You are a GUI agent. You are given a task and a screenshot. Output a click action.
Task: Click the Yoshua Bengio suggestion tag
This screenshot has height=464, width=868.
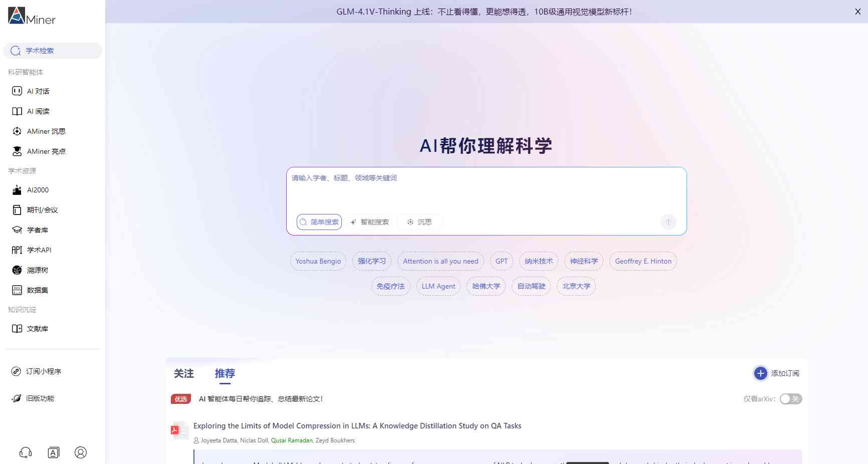pyautogui.click(x=318, y=261)
